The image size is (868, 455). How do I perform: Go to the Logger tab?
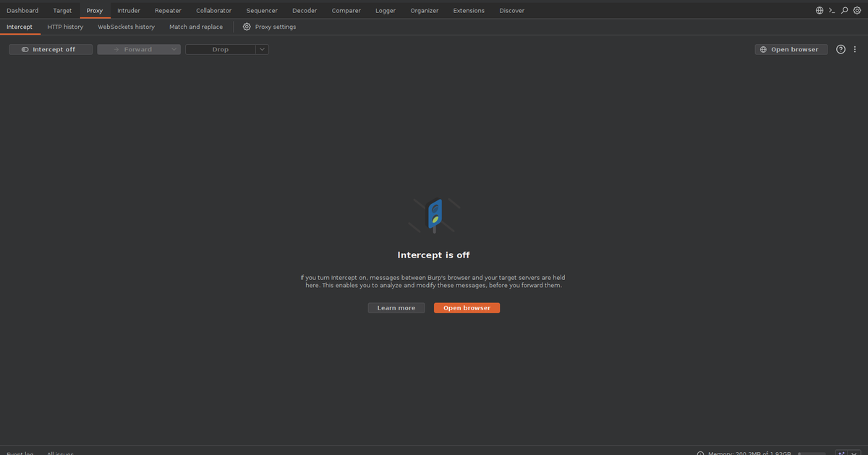[x=386, y=11]
